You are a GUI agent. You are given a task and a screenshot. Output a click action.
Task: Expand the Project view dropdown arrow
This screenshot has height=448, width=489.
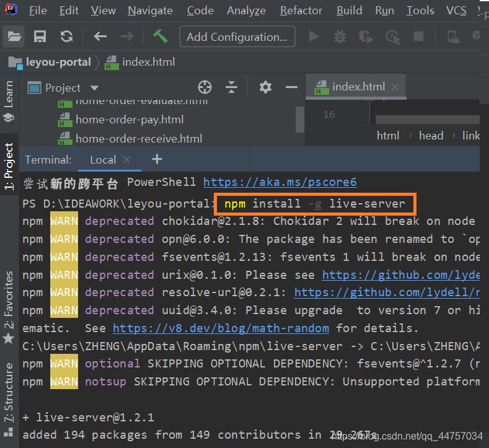(x=94, y=88)
